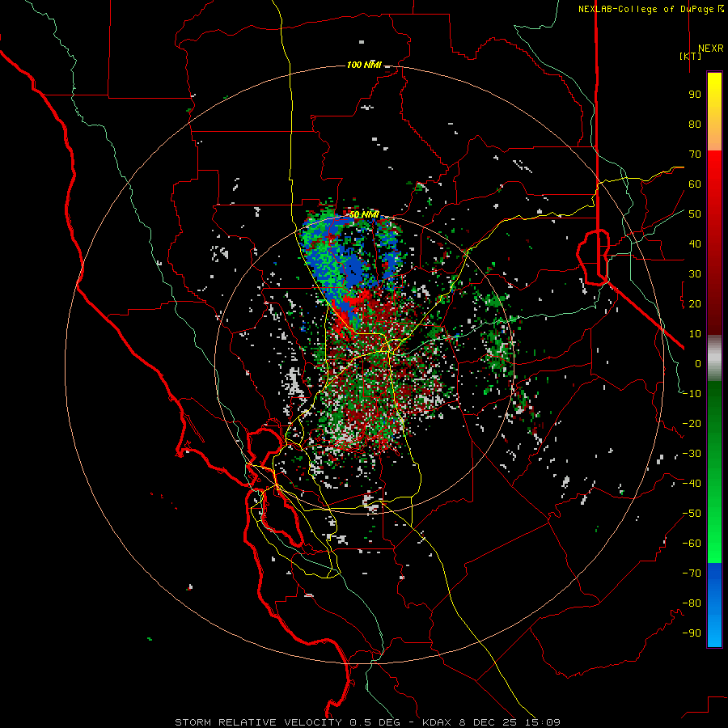
Task: Click the '50 NMI' range ring label
Action: (x=364, y=214)
